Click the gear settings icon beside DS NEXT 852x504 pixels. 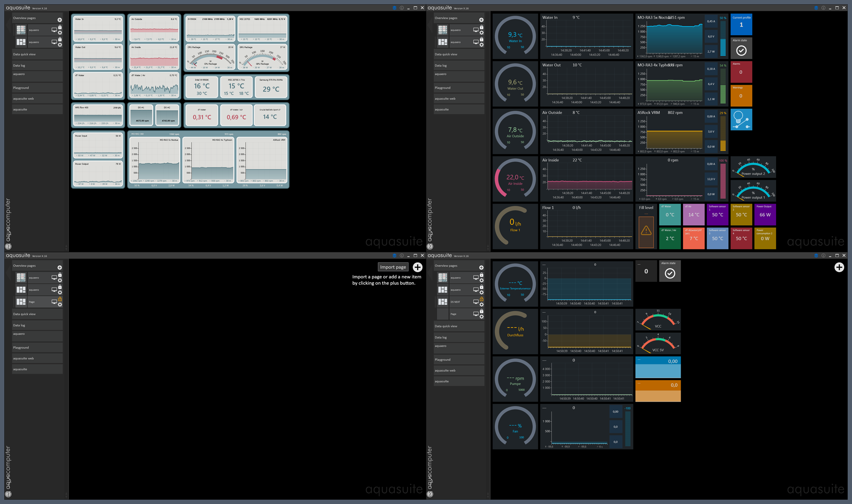[x=481, y=305]
